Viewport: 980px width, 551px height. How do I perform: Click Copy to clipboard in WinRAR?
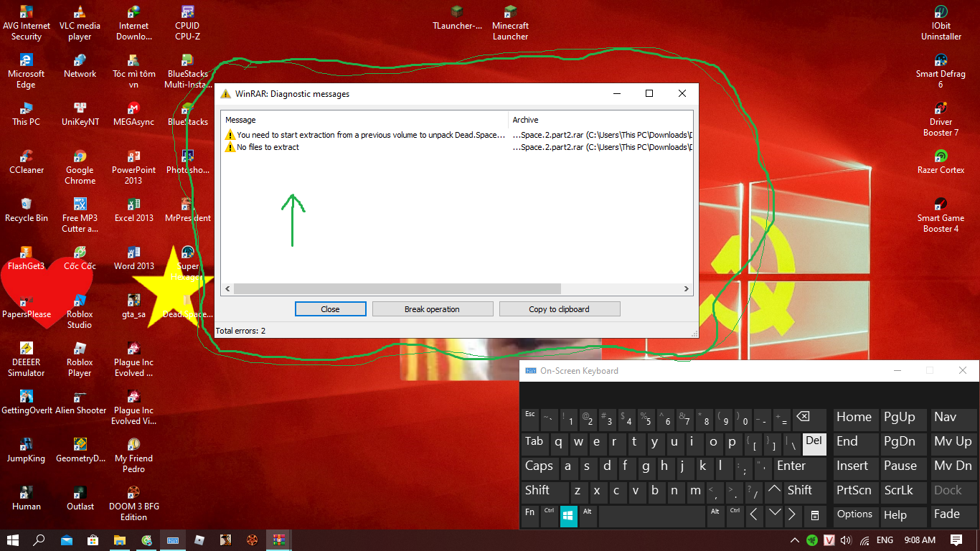click(x=560, y=309)
